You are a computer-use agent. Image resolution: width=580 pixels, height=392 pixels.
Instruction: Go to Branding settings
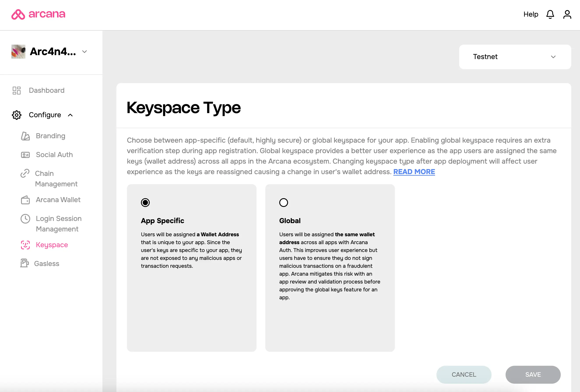pyautogui.click(x=51, y=136)
